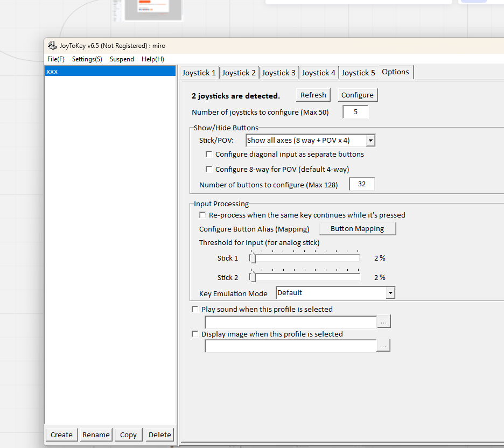The image size is (504, 448).
Task: Switch to the Joystick 1 tab
Action: (199, 73)
